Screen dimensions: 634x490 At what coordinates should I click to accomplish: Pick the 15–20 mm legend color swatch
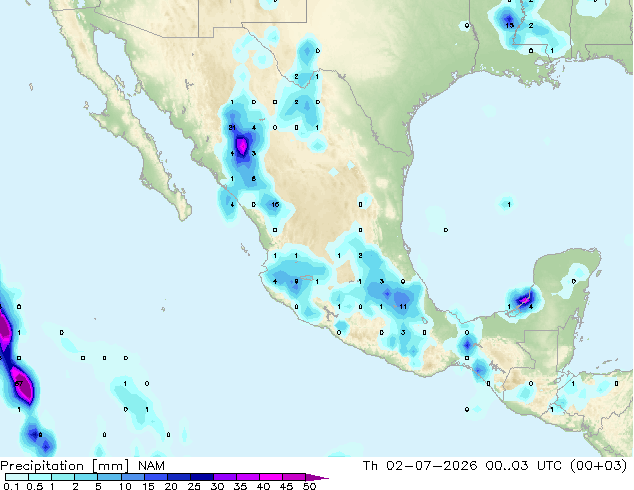(155, 477)
